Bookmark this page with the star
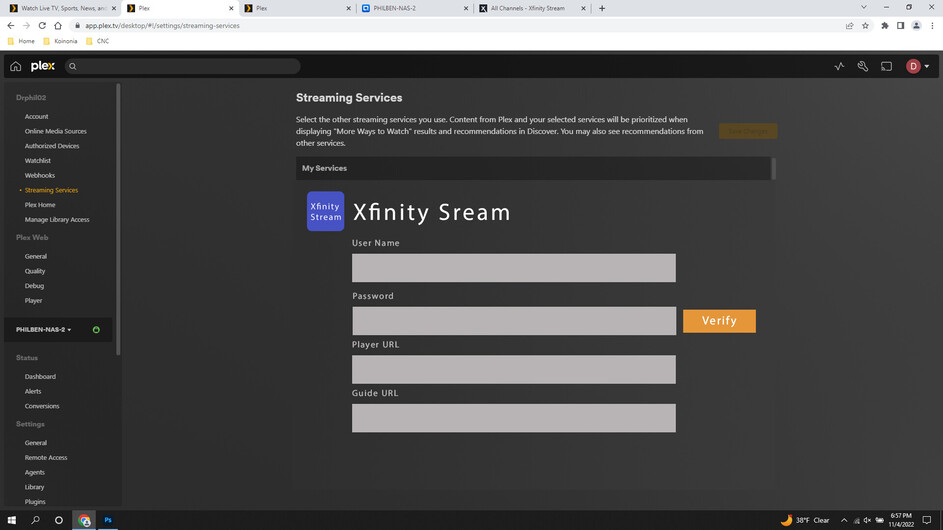The height and width of the screenshot is (530, 943). click(865, 26)
